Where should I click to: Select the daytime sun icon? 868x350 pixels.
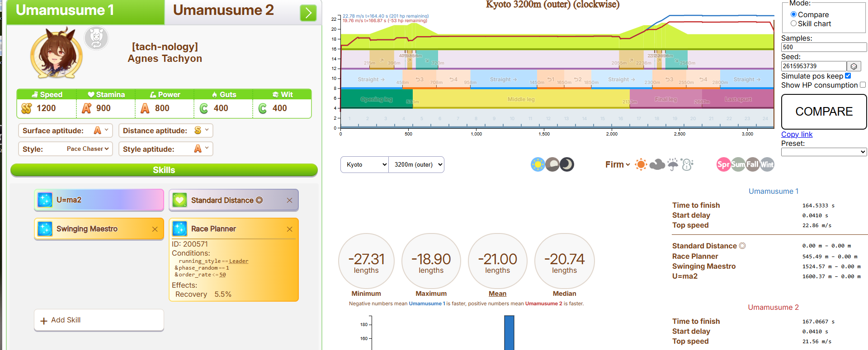[x=538, y=164]
